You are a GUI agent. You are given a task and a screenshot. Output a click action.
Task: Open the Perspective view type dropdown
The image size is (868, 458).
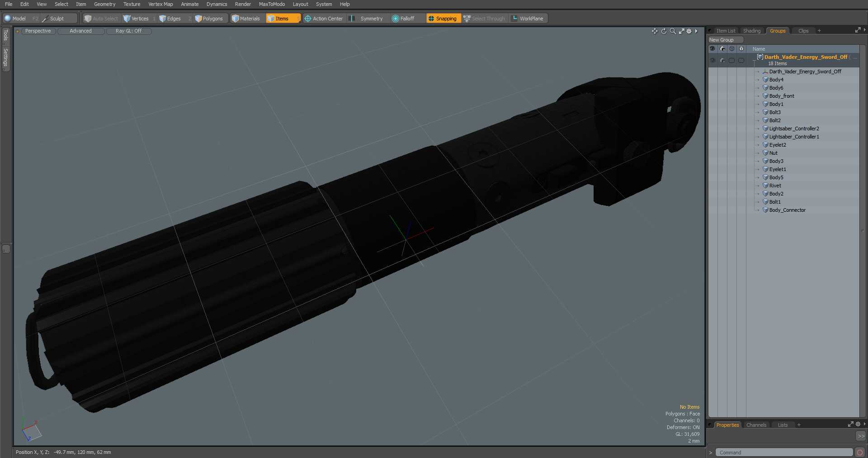click(38, 31)
